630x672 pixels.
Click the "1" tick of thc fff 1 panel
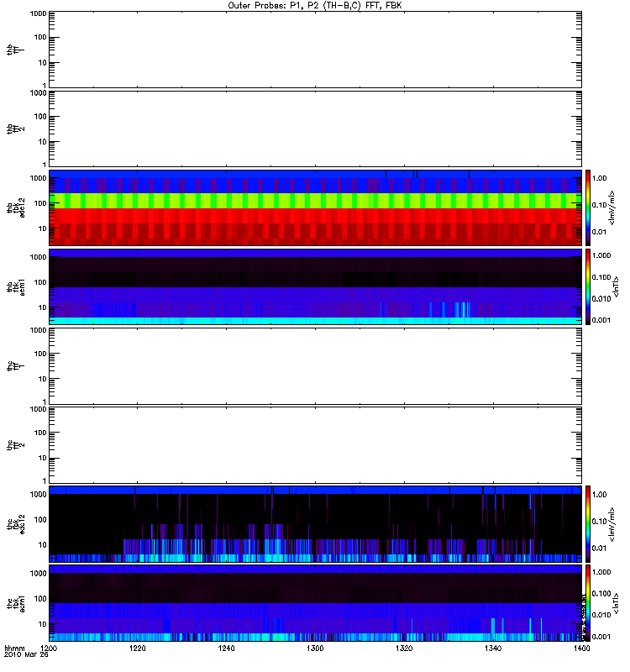tap(45, 402)
